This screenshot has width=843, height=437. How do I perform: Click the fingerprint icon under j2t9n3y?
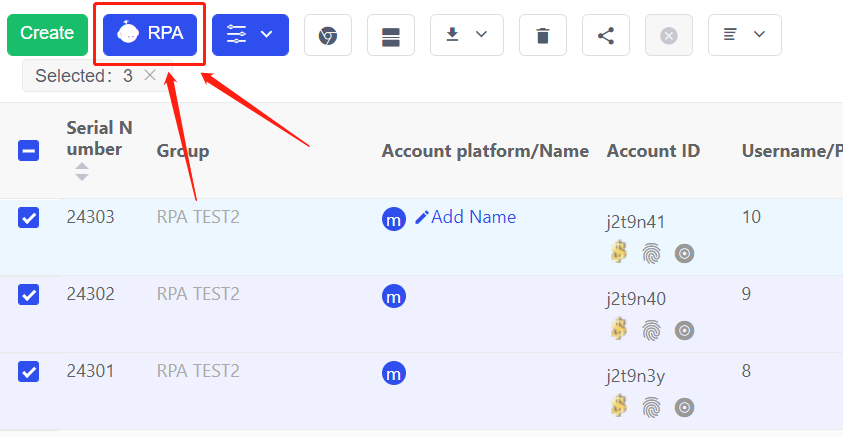pyautogui.click(x=652, y=407)
